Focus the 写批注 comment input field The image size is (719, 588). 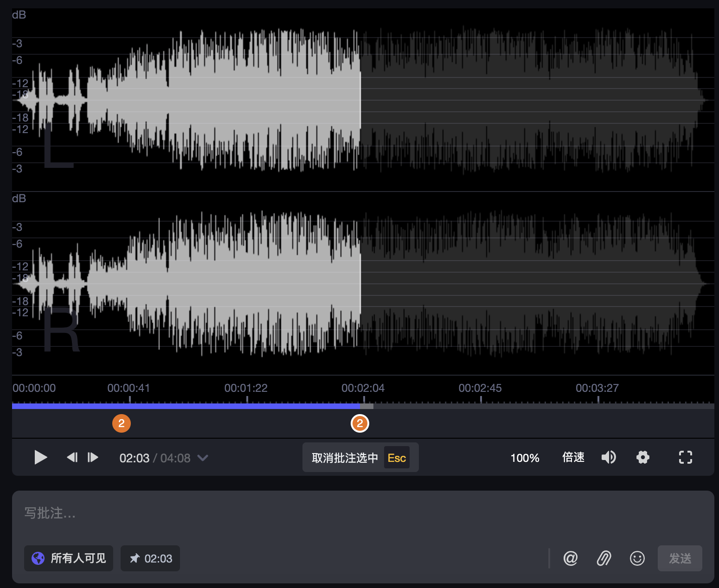point(363,513)
